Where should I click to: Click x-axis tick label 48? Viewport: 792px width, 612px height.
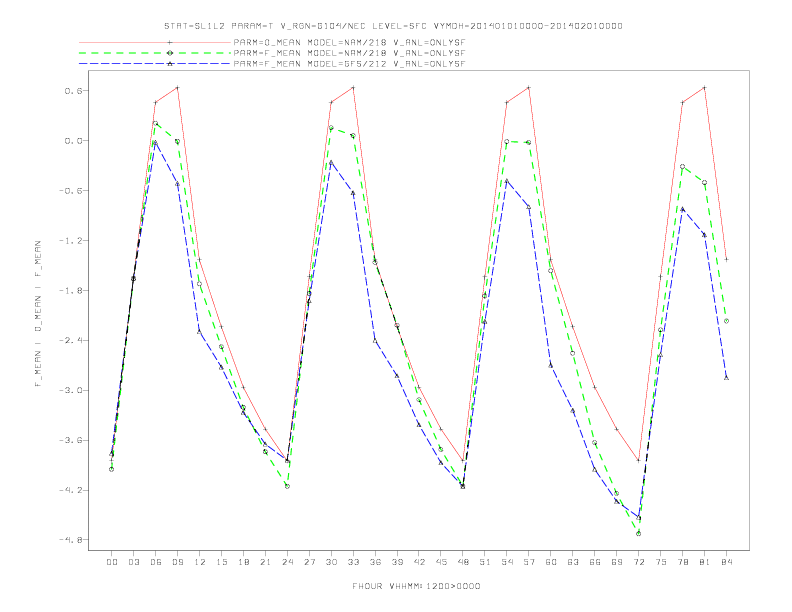point(463,562)
